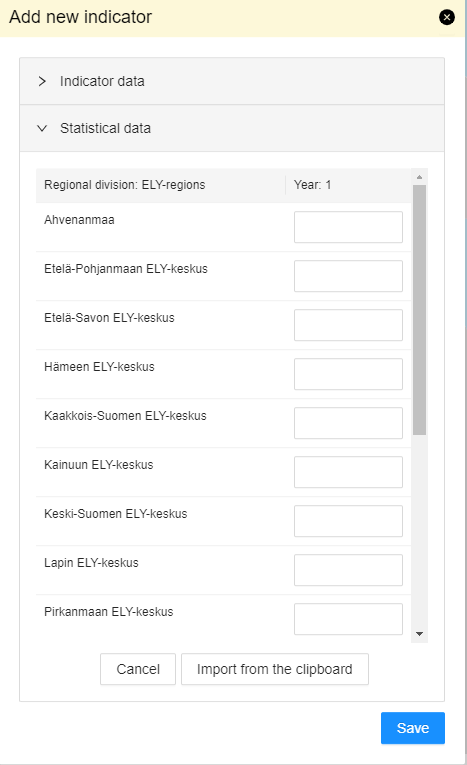Click Import from the clipboard
Screen dimensions: 467x765
tap(275, 669)
